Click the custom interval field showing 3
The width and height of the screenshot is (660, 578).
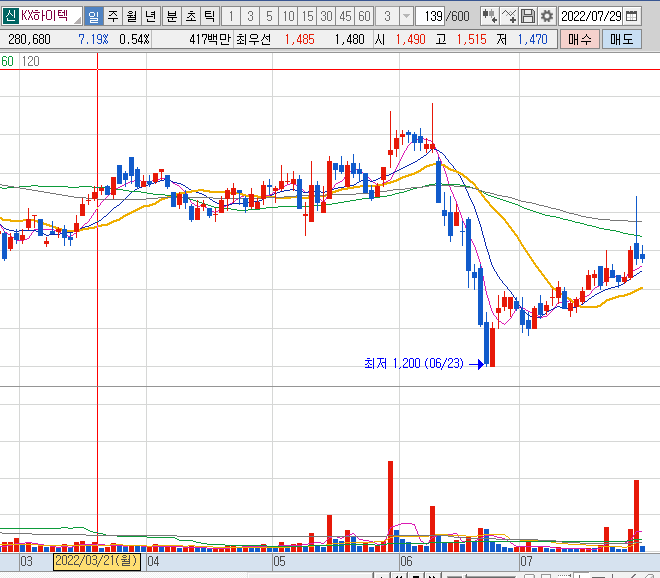387,16
